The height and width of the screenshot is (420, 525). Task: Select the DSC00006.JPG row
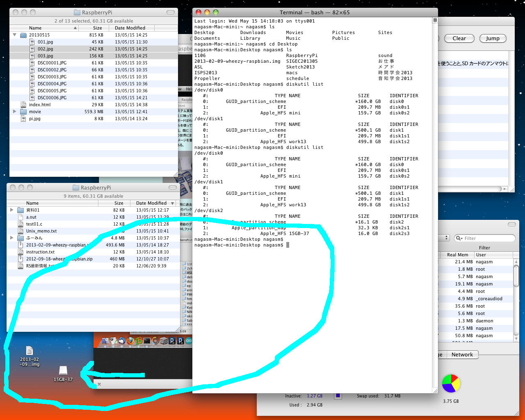[94, 98]
